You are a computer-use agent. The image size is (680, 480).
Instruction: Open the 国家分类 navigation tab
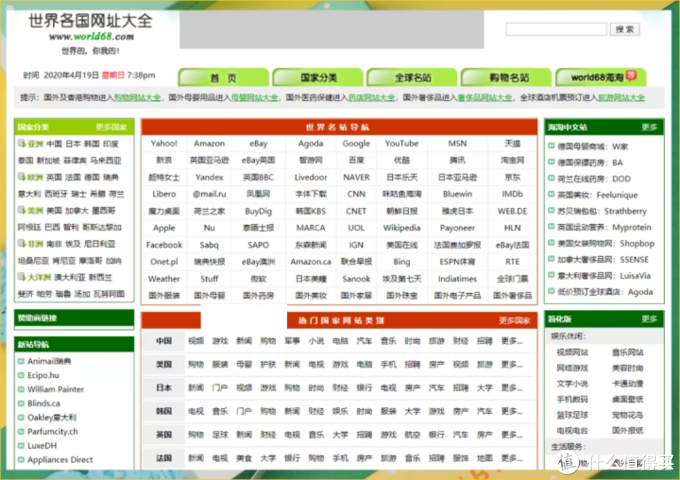[318, 78]
